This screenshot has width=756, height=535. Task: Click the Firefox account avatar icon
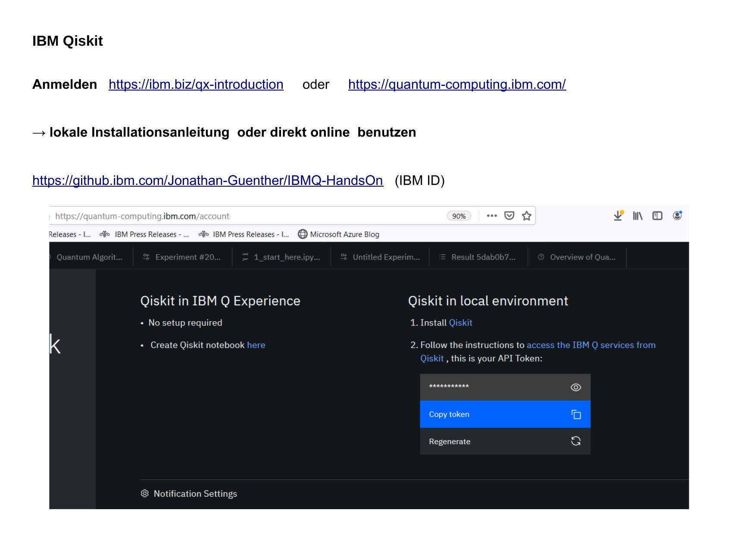[x=677, y=216]
